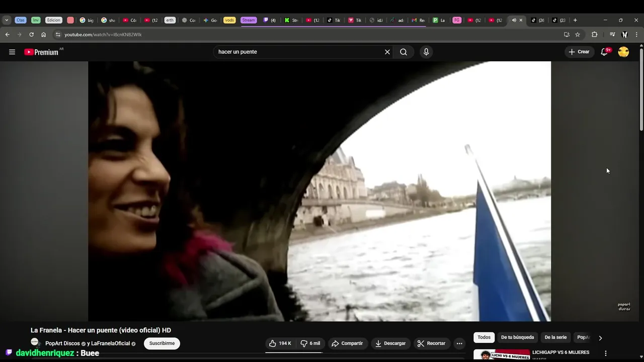644x362 pixels.
Task: Select the Todos filter chip
Action: (484, 337)
